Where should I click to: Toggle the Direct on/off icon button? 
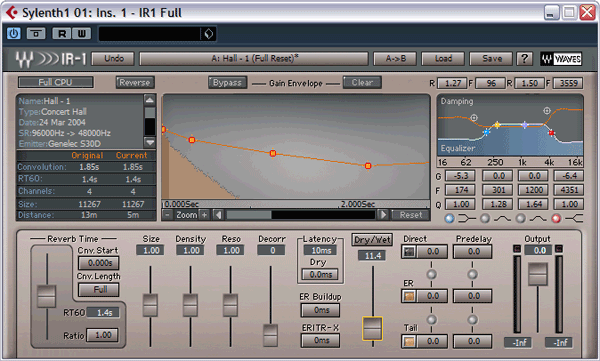tap(409, 252)
